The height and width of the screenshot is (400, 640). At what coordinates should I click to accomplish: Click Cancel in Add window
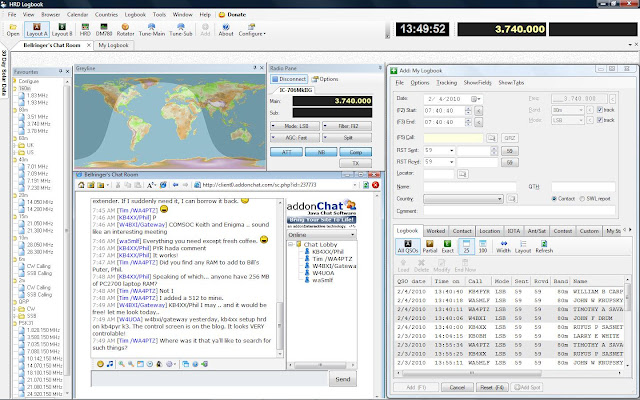[457, 387]
